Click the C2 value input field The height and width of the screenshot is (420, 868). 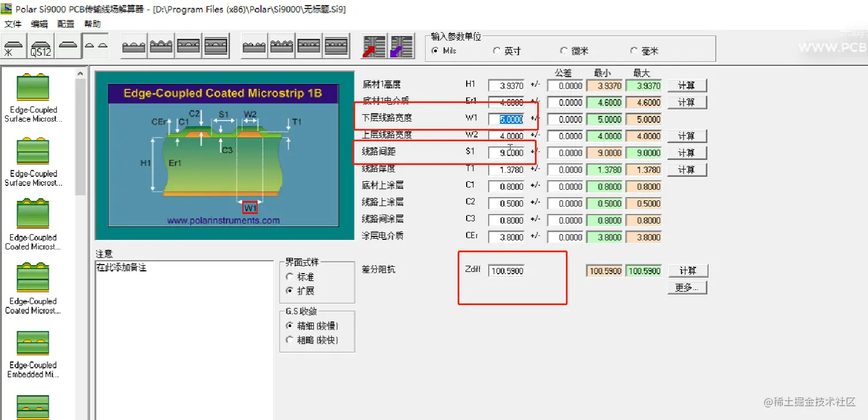(506, 203)
